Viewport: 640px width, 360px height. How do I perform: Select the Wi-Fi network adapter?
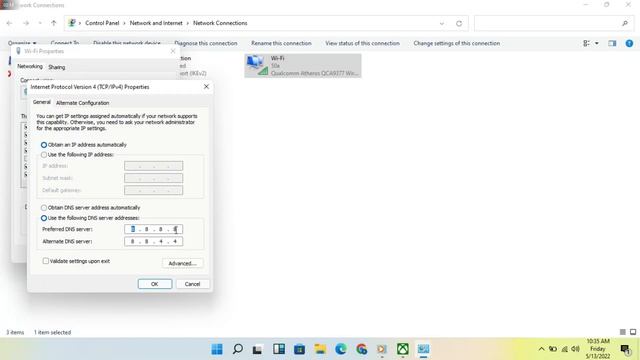coord(303,66)
